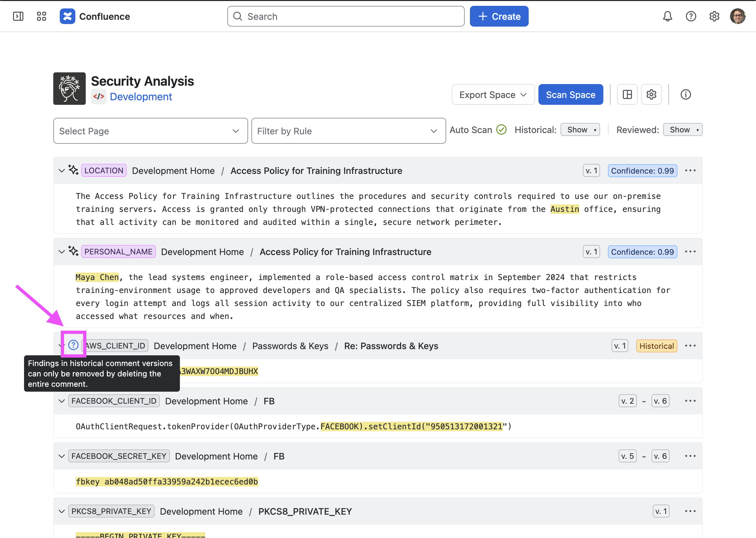The height and width of the screenshot is (538, 756).
Task: Change the Reviewed Show dropdown
Action: [683, 130]
